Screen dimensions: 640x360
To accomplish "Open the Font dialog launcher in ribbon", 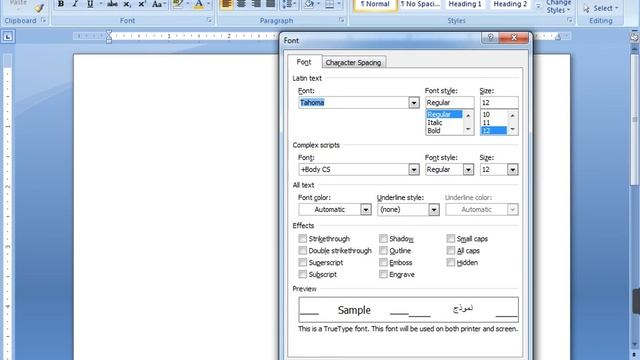I will 209,20.
